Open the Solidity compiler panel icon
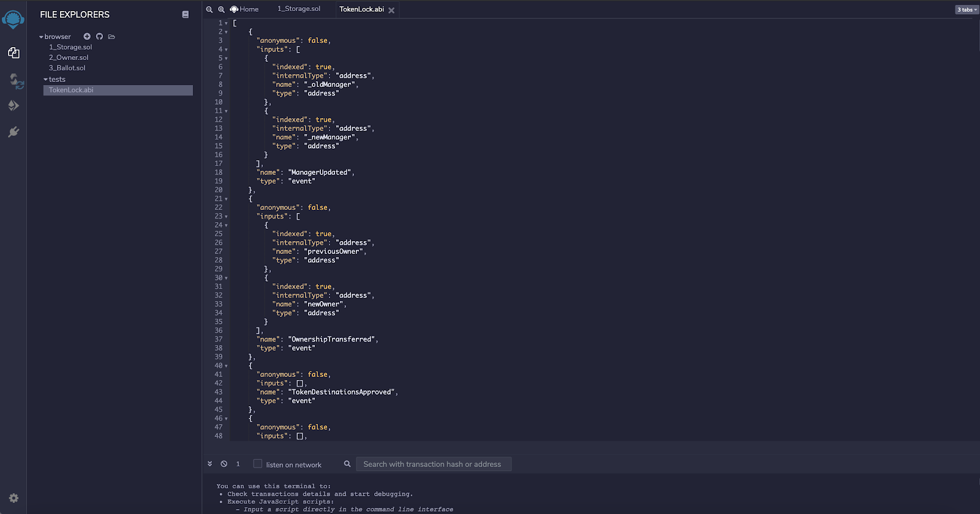The width and height of the screenshot is (980, 514). tap(16, 81)
